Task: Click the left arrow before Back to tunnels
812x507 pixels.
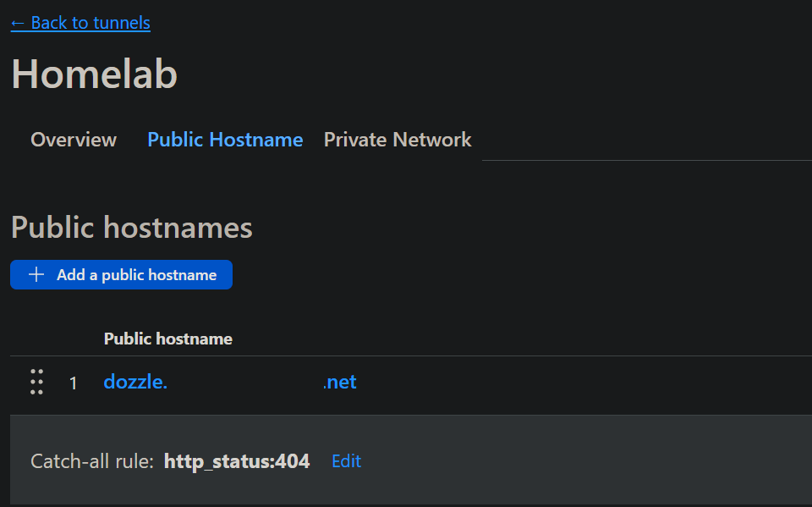Action: pyautogui.click(x=18, y=23)
